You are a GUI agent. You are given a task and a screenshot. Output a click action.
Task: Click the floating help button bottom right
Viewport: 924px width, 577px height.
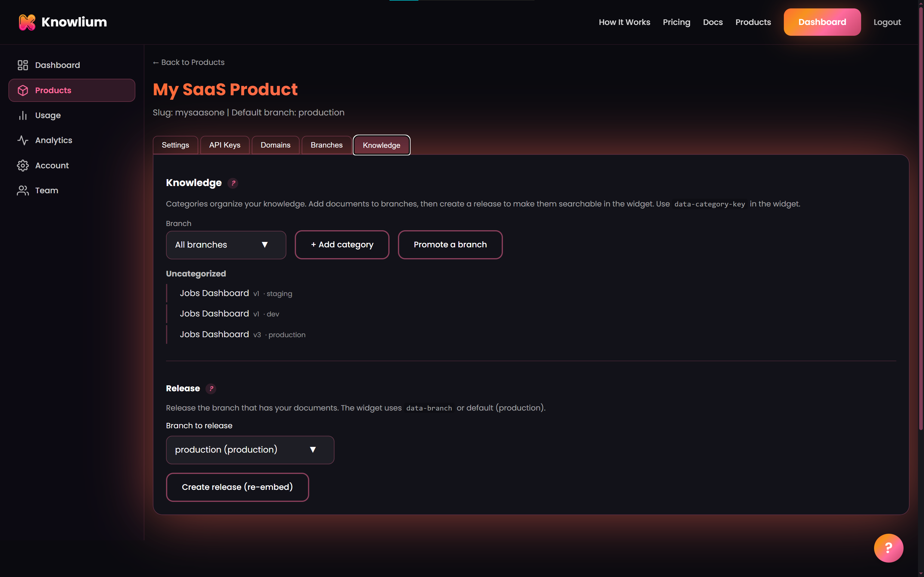point(888,548)
